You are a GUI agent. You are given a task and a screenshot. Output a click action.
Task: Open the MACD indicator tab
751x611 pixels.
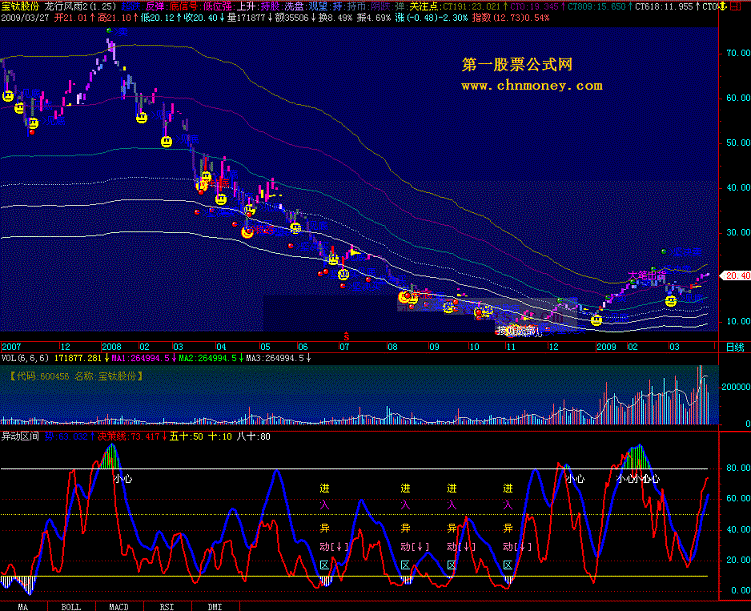click(x=119, y=607)
